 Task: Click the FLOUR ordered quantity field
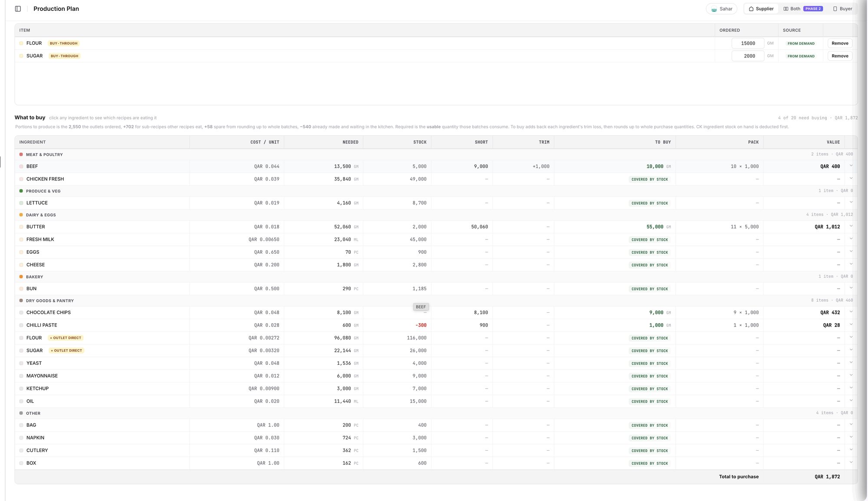(748, 43)
